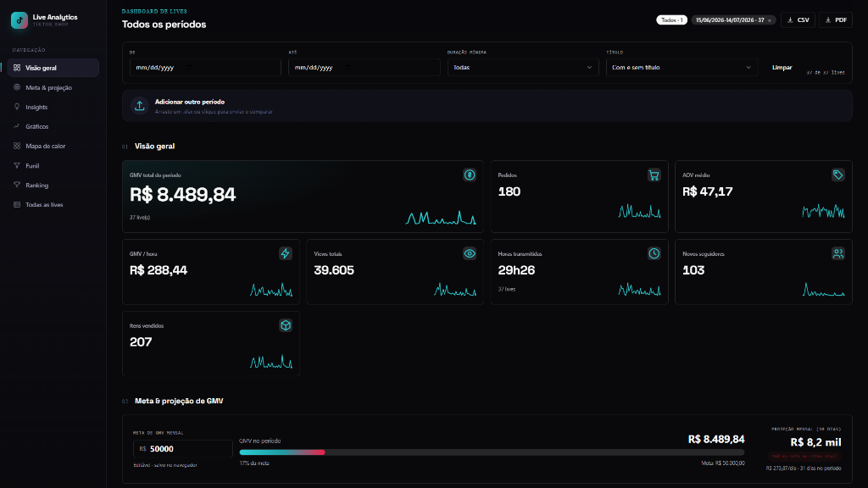Image resolution: width=868 pixels, height=488 pixels.
Task: Click the eye icon on Views totais card
Action: [470, 253]
